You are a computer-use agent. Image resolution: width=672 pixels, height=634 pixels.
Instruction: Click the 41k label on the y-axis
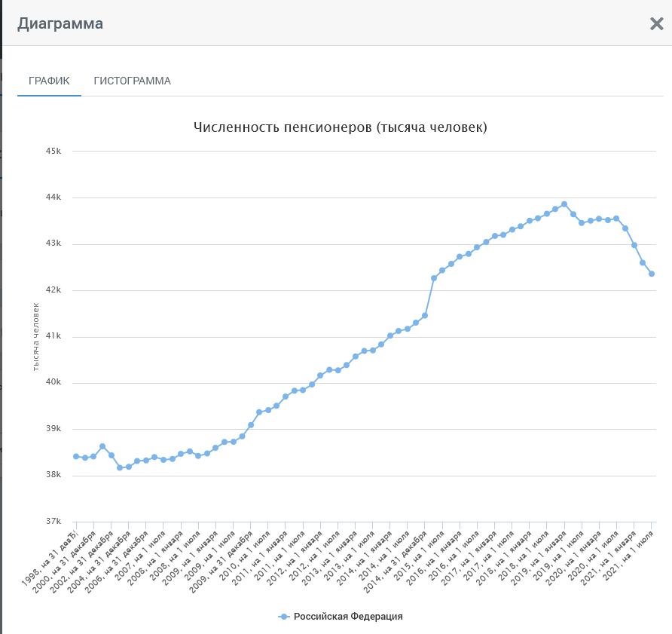coord(53,337)
